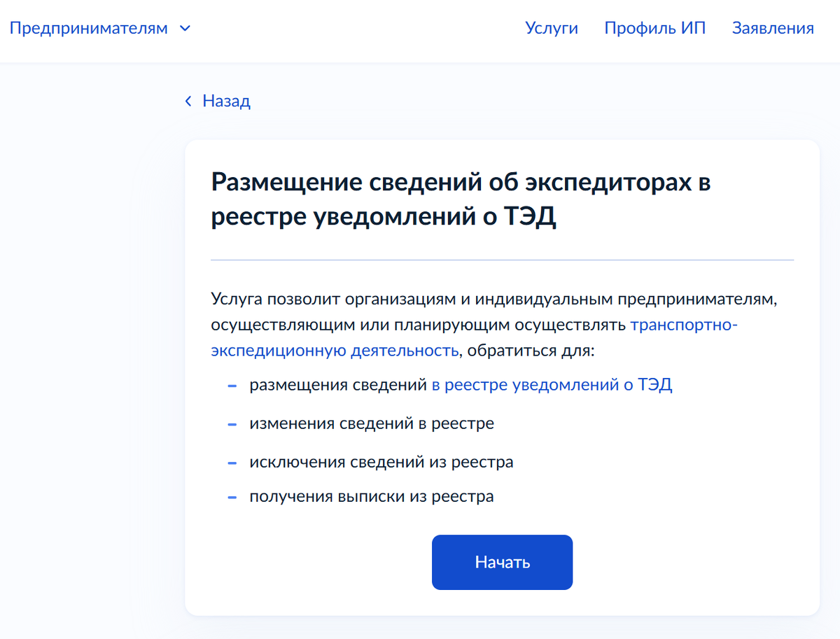Expand the Предпринимателям dropdown chevron

pyautogui.click(x=185, y=29)
